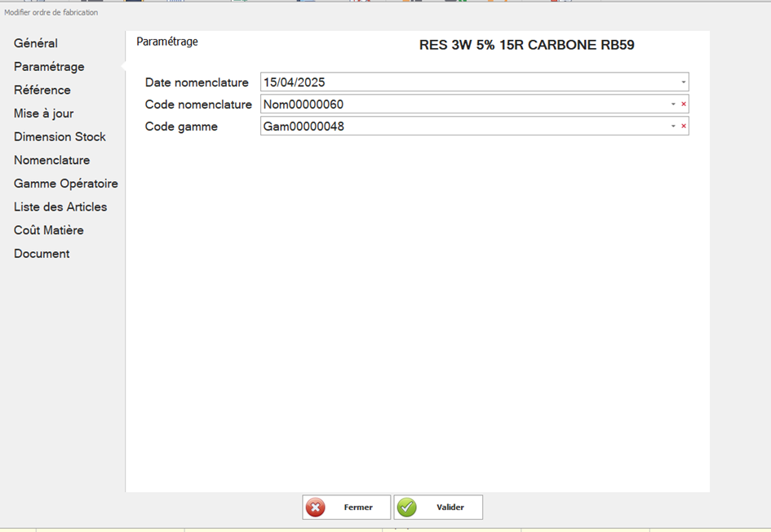Open the Gamme Opératoire section
771x532 pixels.
point(66,184)
